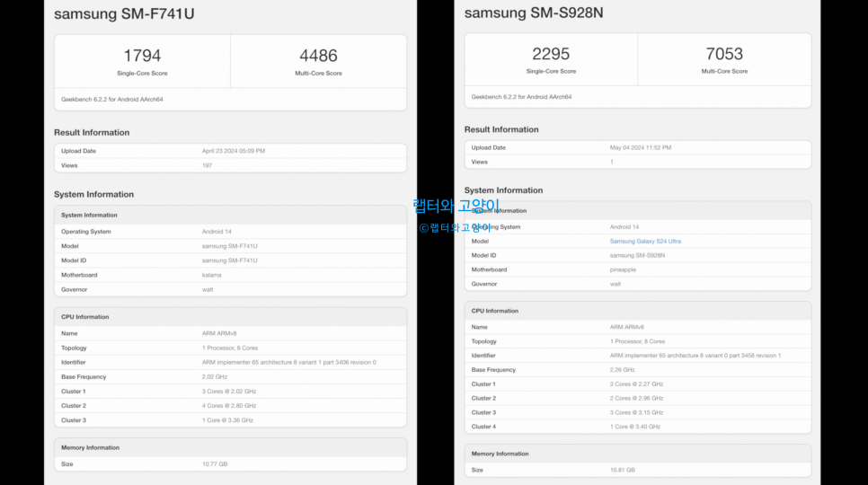Screen dimensions: 868x485
Task: Click the 3 Cores @ 3.15 GHz cluster
Action: (636, 412)
